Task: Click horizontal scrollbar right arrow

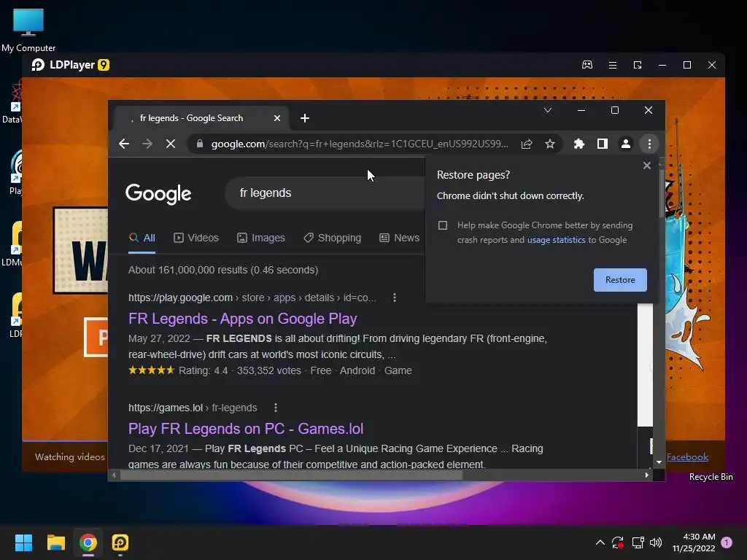Action: 646,475
